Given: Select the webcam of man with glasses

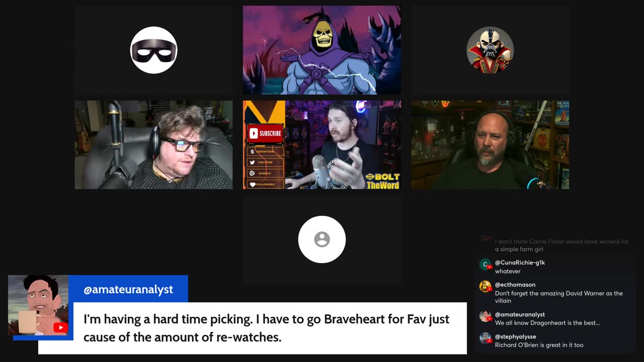Looking at the screenshot, I should pyautogui.click(x=153, y=145).
